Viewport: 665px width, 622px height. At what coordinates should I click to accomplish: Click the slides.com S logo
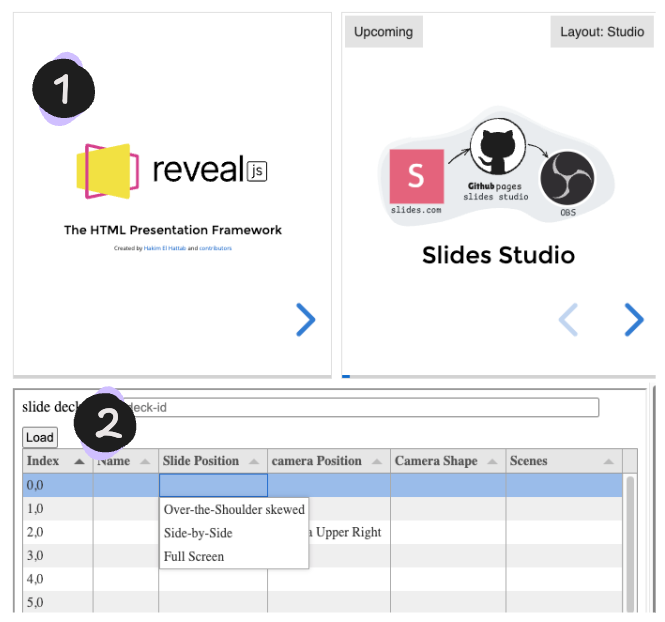(x=416, y=176)
